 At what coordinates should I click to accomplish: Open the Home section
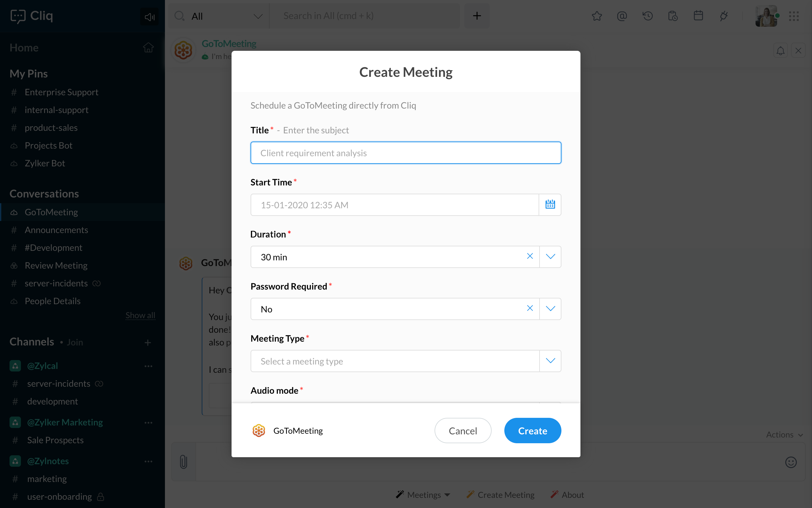pos(24,48)
